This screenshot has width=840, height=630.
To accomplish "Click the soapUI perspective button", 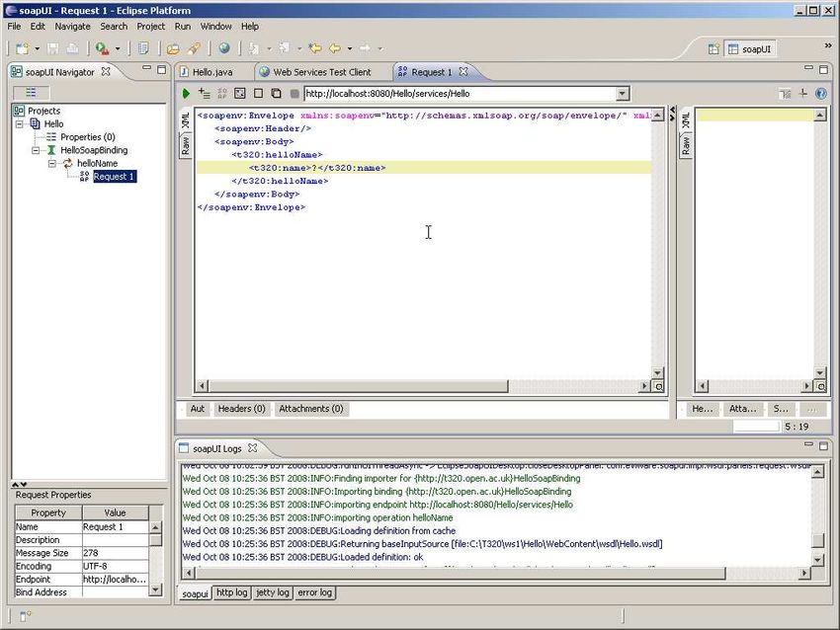I will (749, 49).
